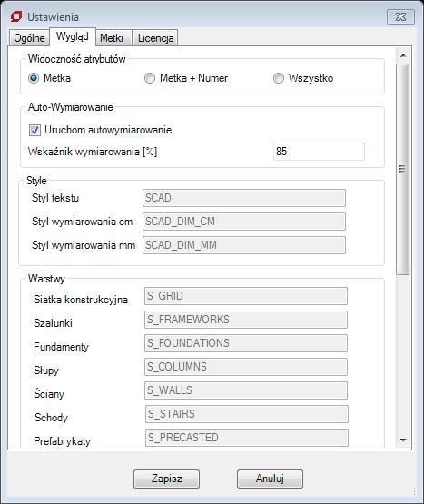Image resolution: width=424 pixels, height=504 pixels.
Task: Click the vertical scrollbar thumb
Action: click(x=403, y=169)
